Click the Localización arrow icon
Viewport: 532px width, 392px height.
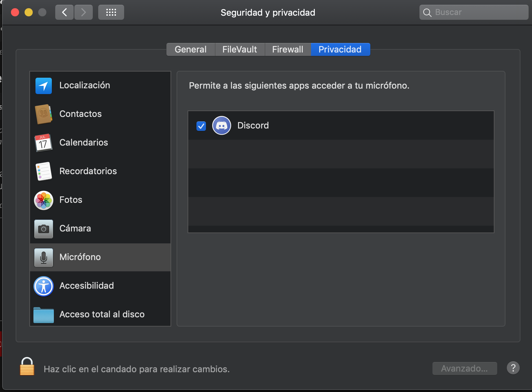coord(44,86)
